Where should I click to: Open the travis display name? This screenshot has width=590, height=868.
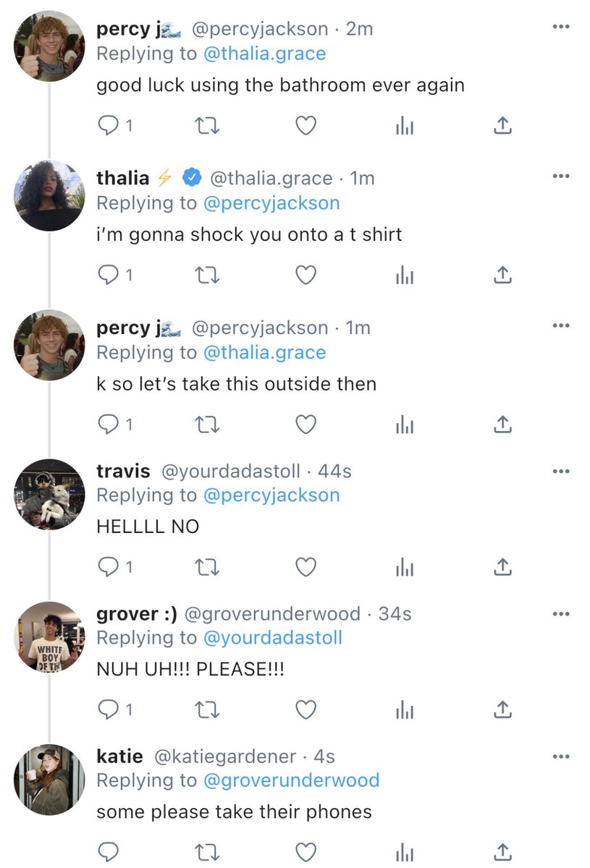tap(123, 471)
